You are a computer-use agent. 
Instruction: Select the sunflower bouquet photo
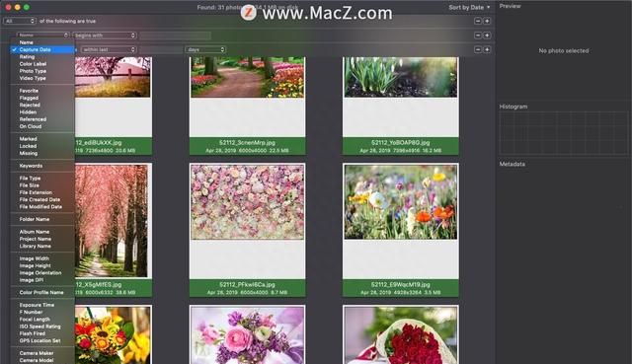click(113, 335)
